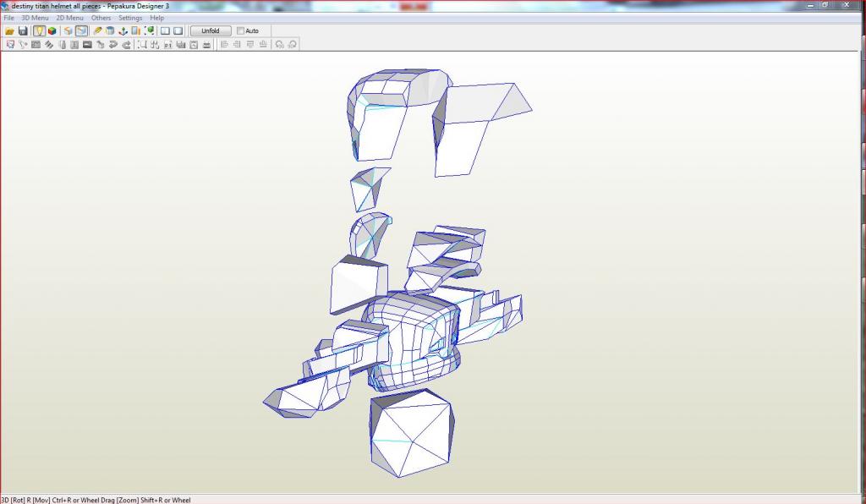Click the first icon in second toolbar row

pos(10,45)
